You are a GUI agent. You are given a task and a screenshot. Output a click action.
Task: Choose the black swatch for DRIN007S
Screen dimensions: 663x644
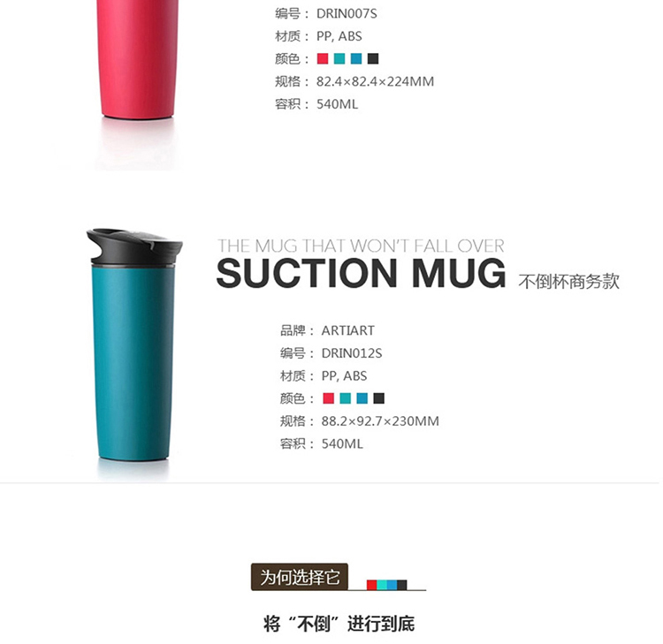point(373,58)
